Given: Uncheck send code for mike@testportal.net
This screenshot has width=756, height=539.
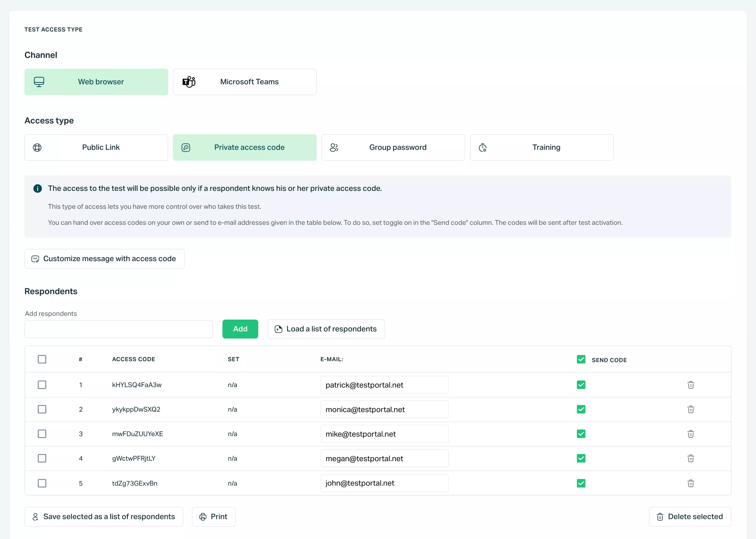Looking at the screenshot, I should click(x=581, y=434).
